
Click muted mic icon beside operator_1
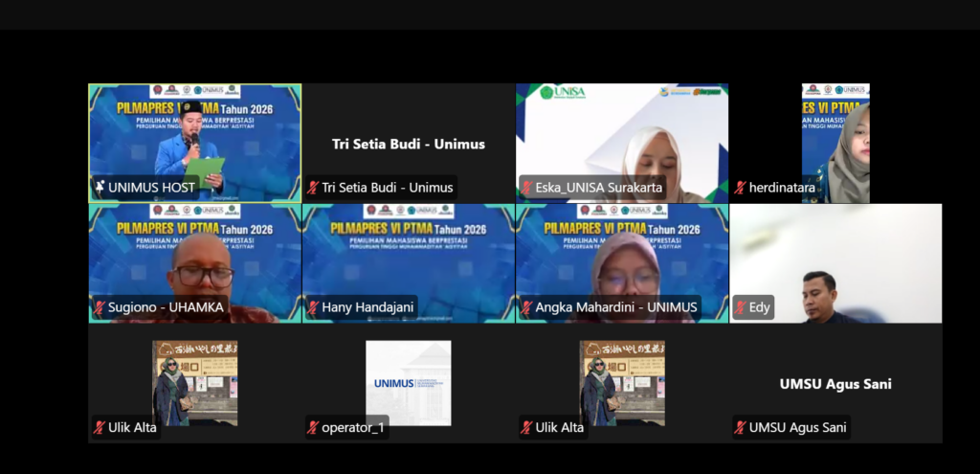[x=313, y=428]
